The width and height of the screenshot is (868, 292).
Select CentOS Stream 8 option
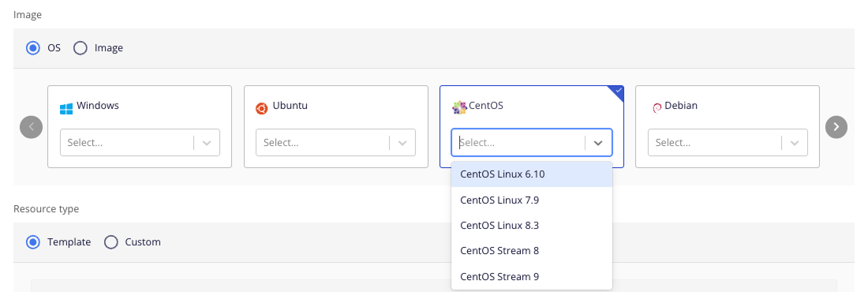[532, 250]
